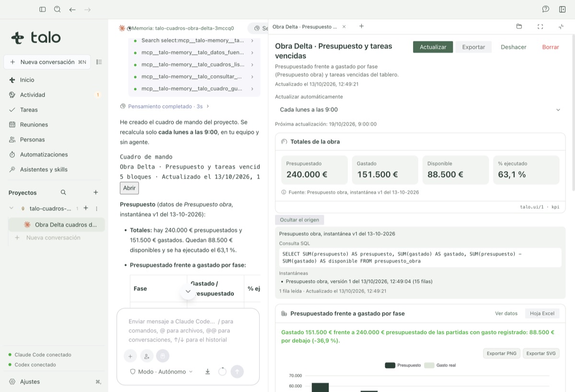Open Actividad in the sidebar
The width and height of the screenshot is (575, 392).
click(x=54, y=95)
